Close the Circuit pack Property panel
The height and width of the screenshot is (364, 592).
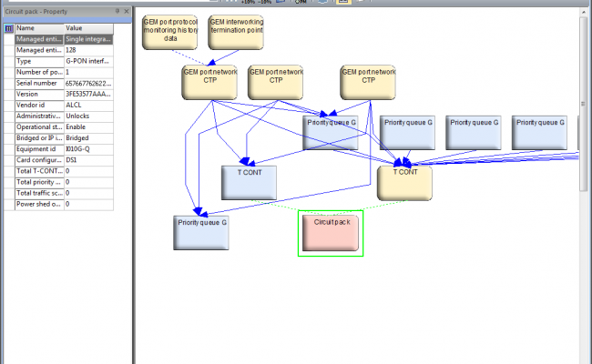tap(128, 11)
